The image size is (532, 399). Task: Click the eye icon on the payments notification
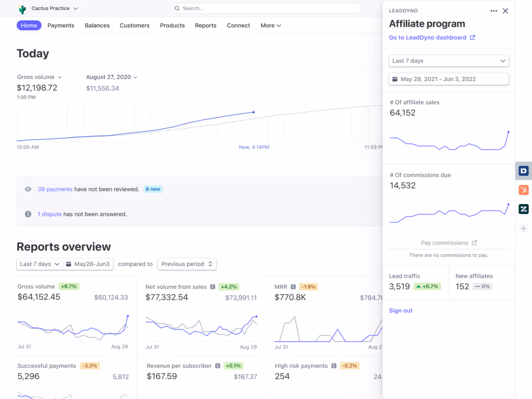(x=28, y=189)
